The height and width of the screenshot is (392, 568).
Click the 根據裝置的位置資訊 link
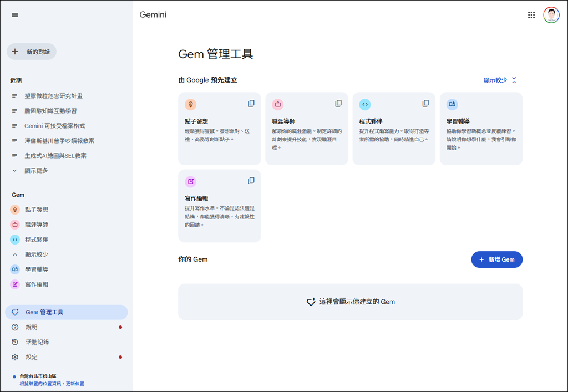pyautogui.click(x=40, y=384)
